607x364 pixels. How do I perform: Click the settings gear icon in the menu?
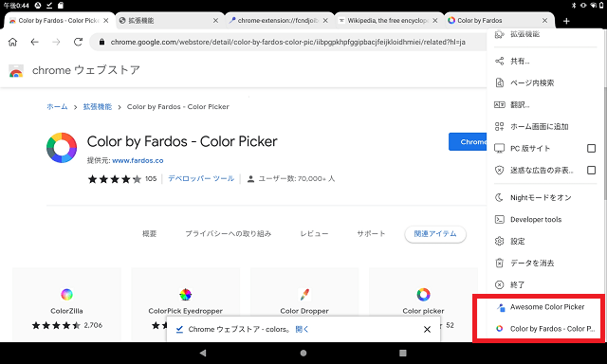pos(500,242)
